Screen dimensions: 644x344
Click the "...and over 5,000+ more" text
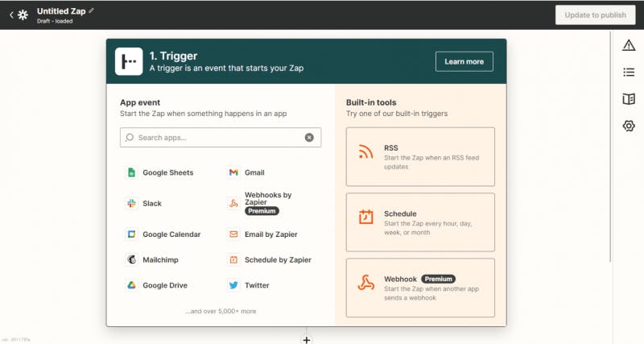point(221,311)
